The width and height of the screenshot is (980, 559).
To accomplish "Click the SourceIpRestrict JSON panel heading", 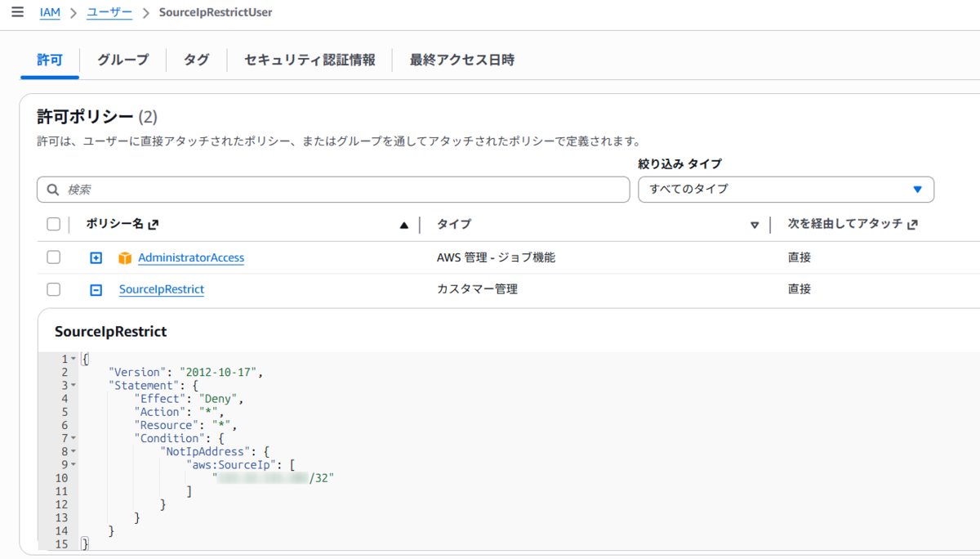I will tap(110, 332).
